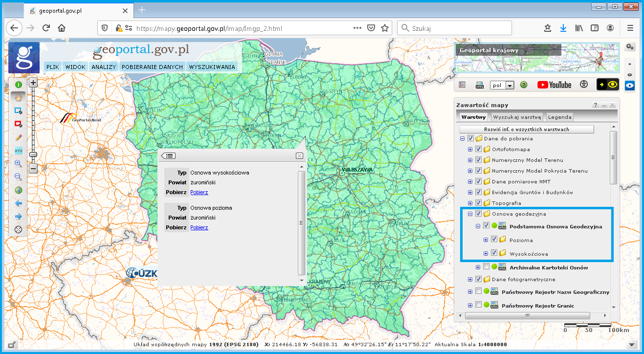Select the green info identify tool

pos(19,85)
